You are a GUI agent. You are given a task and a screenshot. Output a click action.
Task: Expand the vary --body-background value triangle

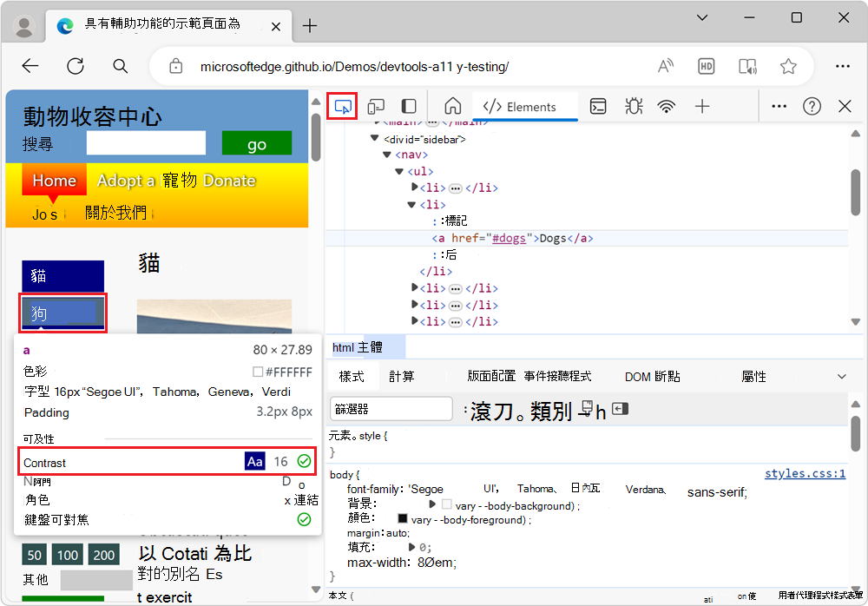point(432,504)
